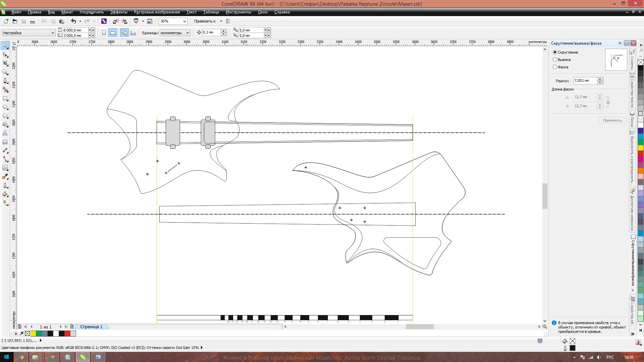Open the миллиметры units dropdown

[187, 33]
